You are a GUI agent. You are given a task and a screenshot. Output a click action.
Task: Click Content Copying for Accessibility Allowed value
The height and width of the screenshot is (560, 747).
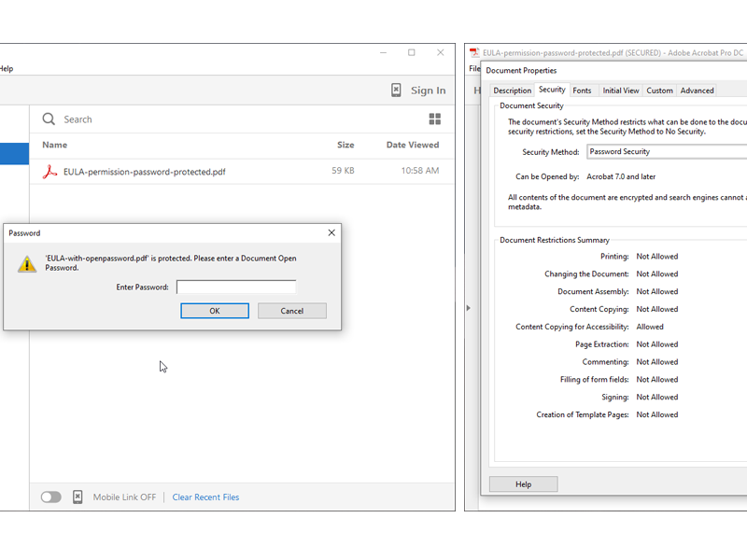(x=650, y=327)
